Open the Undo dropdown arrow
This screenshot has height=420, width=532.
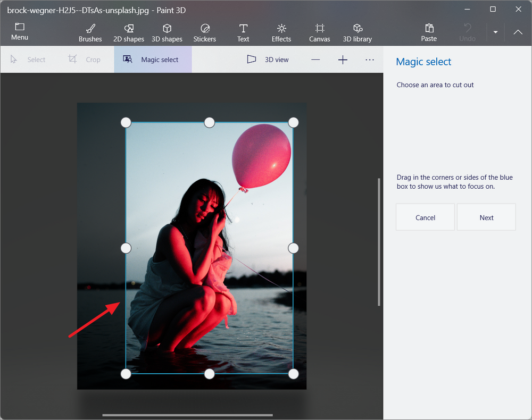tap(495, 32)
